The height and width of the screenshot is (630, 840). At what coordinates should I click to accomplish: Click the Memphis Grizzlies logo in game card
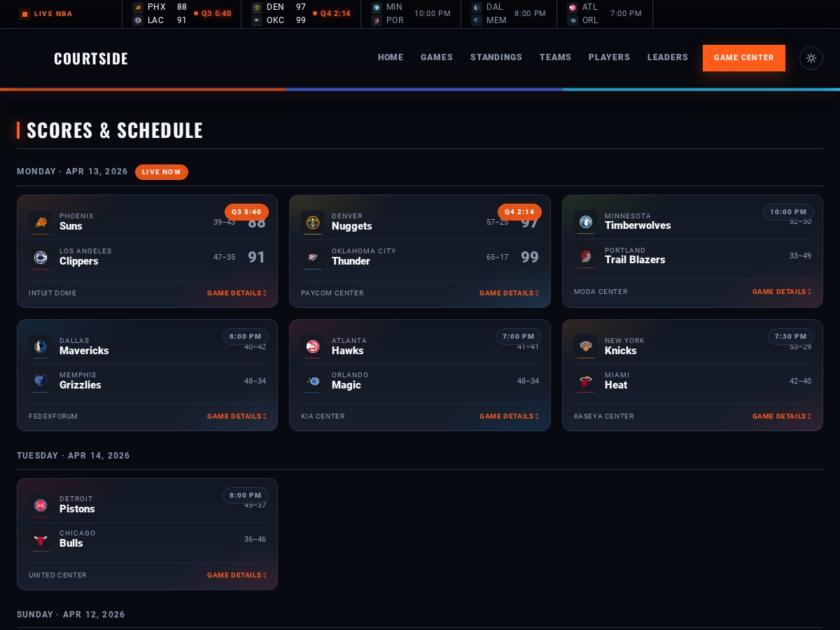point(41,381)
